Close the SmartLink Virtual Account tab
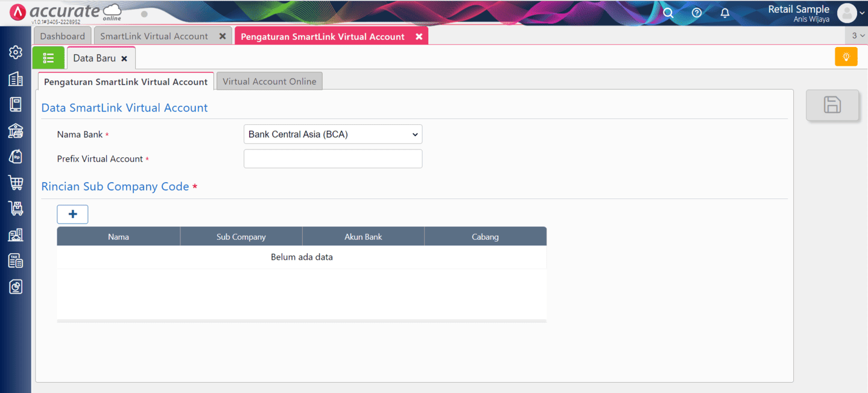Viewport: 868px width, 393px height. tap(223, 36)
